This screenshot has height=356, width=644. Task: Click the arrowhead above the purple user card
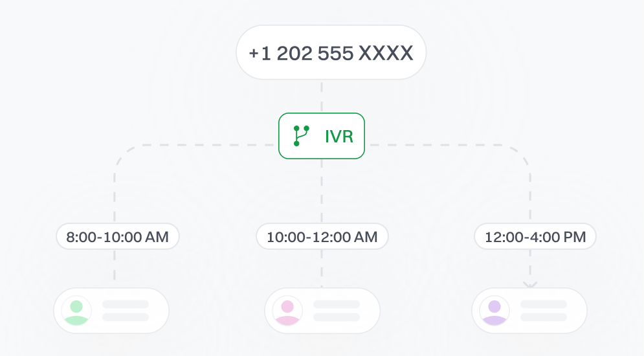click(531, 284)
